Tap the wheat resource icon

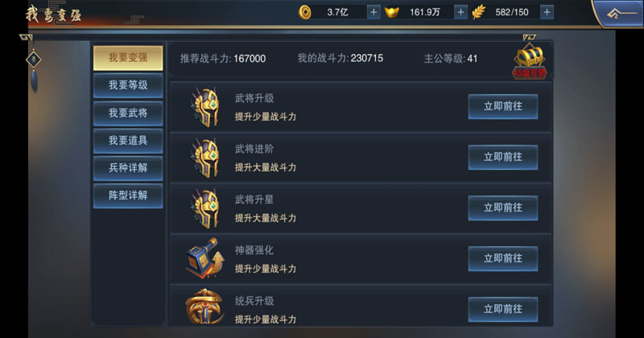(479, 12)
